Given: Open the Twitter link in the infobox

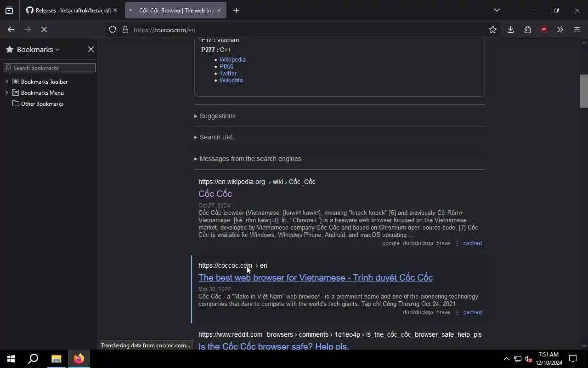Looking at the screenshot, I should pyautogui.click(x=228, y=73).
